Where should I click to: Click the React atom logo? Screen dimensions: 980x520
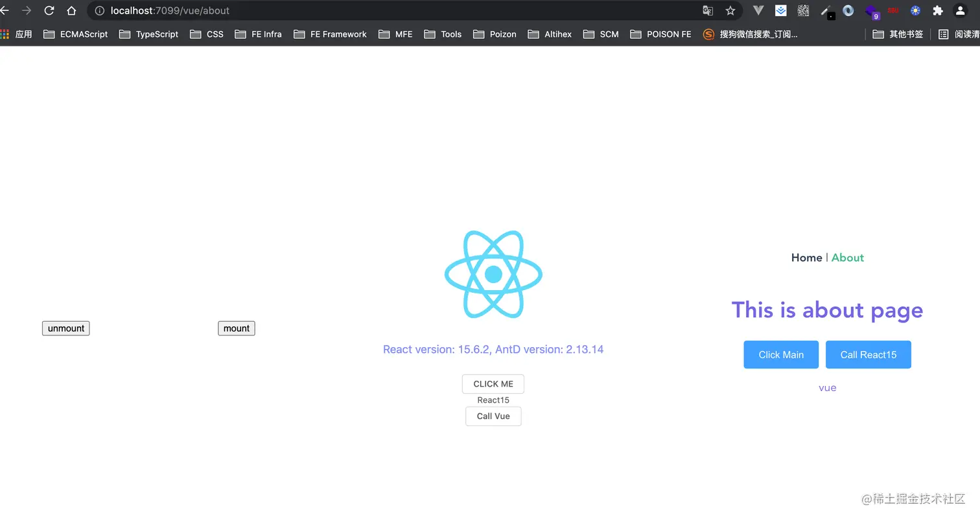(493, 274)
